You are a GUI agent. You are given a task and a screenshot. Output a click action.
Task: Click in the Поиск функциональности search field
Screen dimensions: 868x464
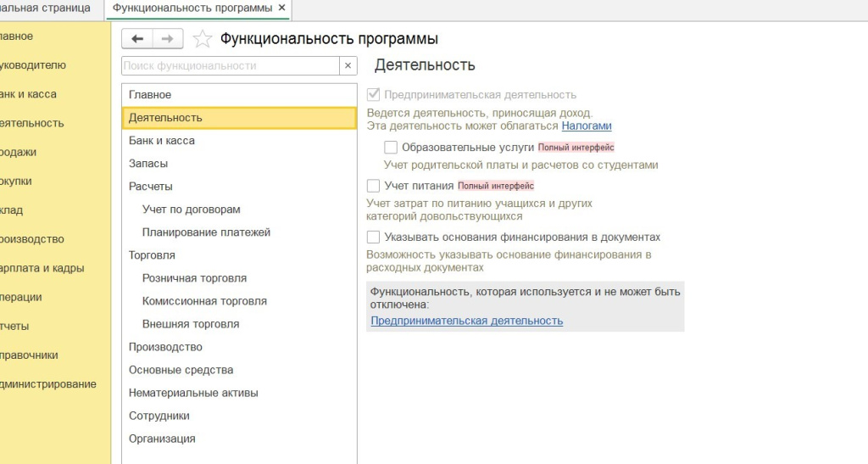click(x=229, y=66)
